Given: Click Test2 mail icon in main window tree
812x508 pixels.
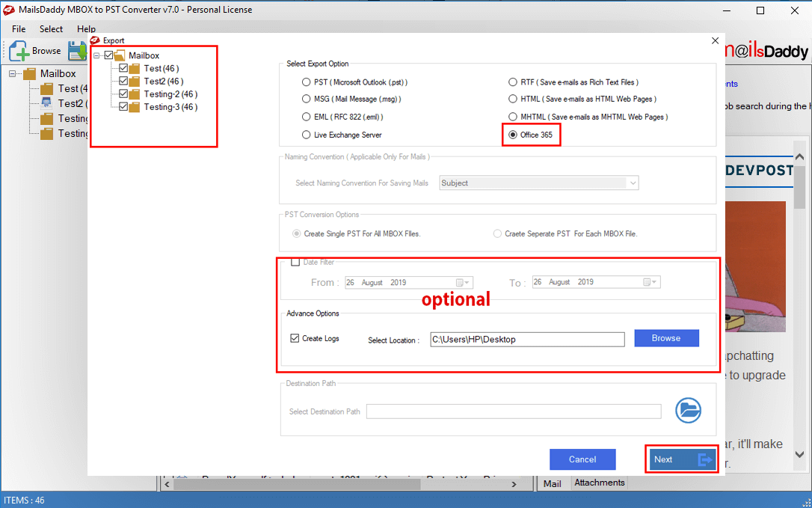Looking at the screenshot, I should tap(46, 103).
